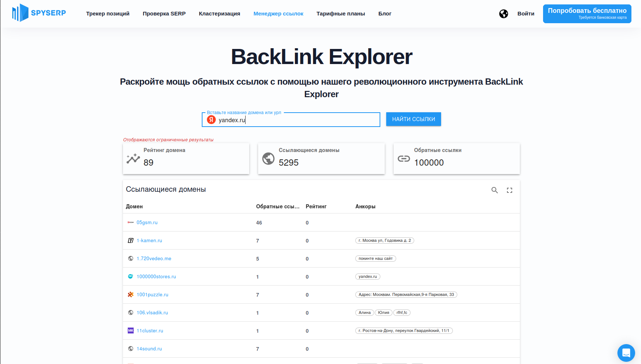The image size is (641, 364).
Task: Click the Войти login link
Action: click(526, 14)
